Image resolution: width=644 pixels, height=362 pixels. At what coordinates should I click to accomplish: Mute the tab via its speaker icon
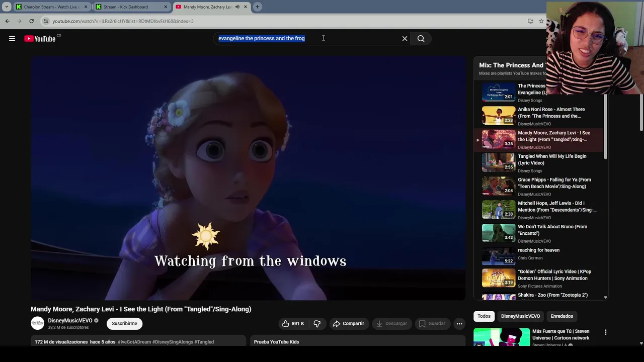[237, 7]
